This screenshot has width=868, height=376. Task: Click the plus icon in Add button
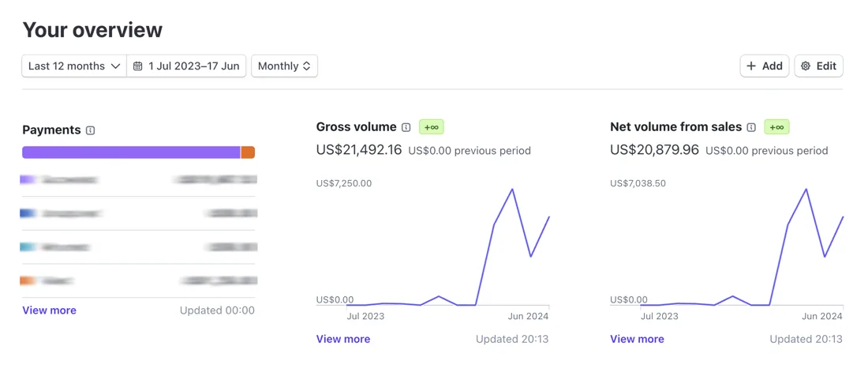(751, 66)
